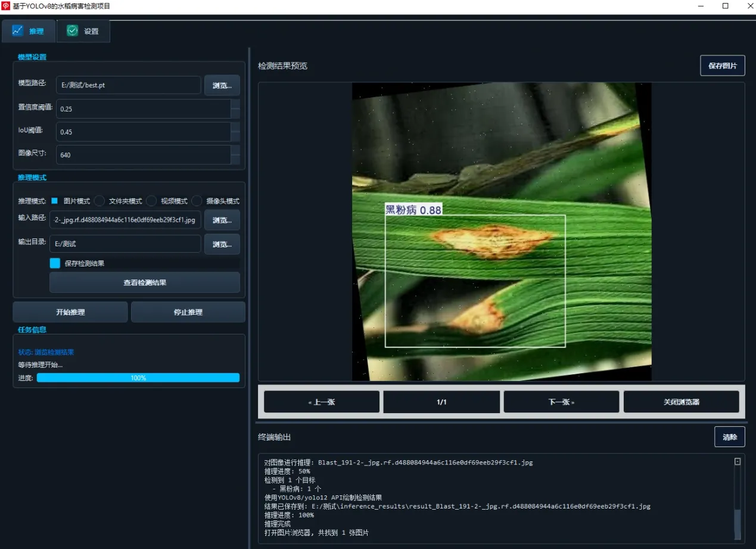
Task: Clear terminal output with the 清除 button
Action: [x=729, y=436]
